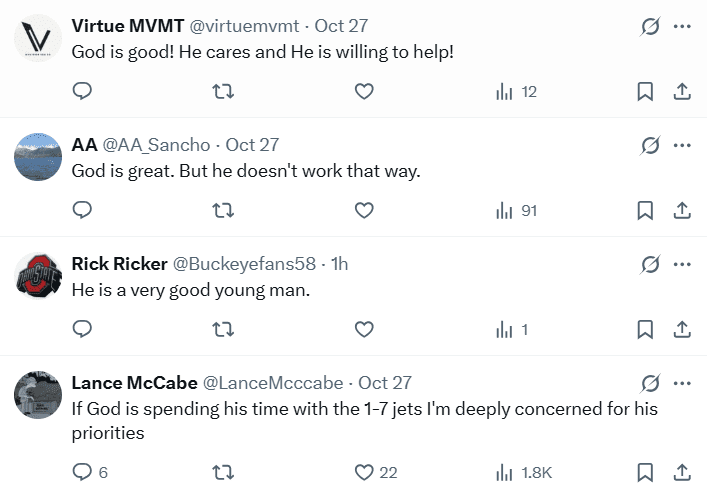Screen dimensions: 707x498
Task: Share Rick Ricker's tweet
Action: click(x=682, y=329)
